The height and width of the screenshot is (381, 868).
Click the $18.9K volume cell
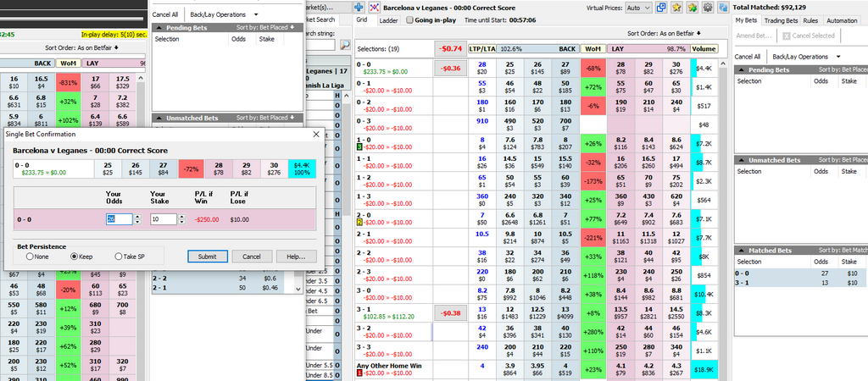[704, 369]
